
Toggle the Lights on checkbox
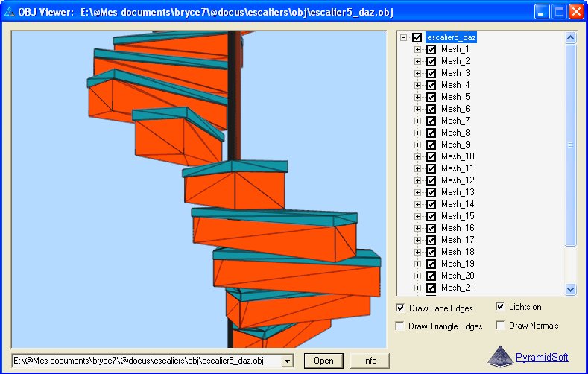500,306
